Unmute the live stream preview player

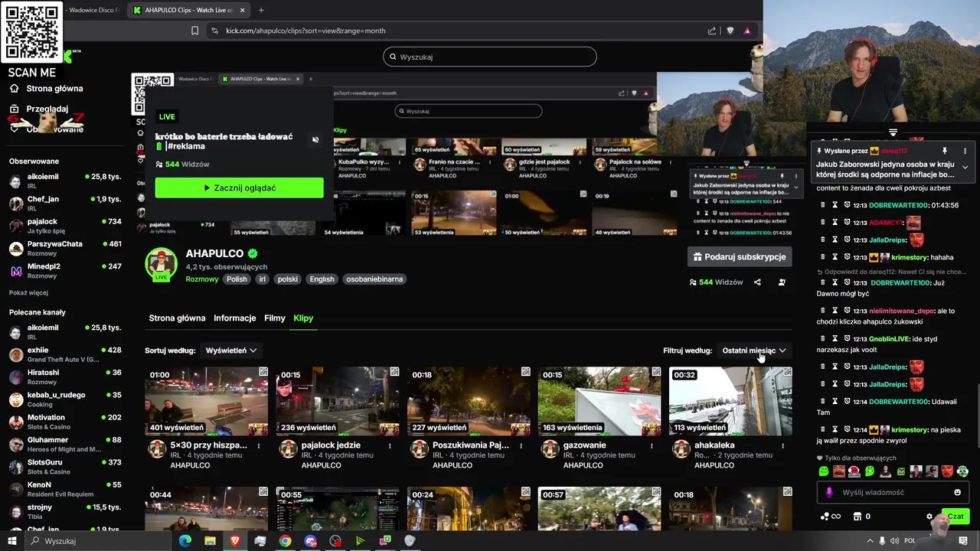click(315, 140)
